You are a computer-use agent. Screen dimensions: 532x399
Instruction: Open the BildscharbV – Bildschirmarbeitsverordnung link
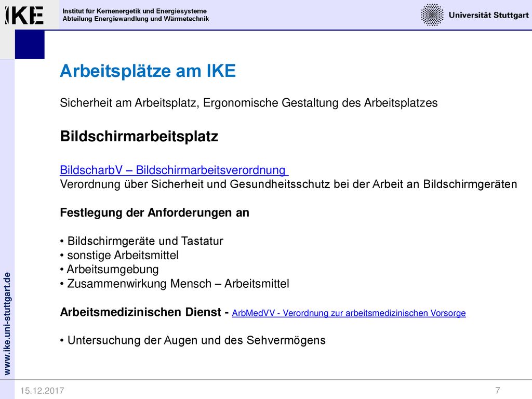tap(174, 170)
